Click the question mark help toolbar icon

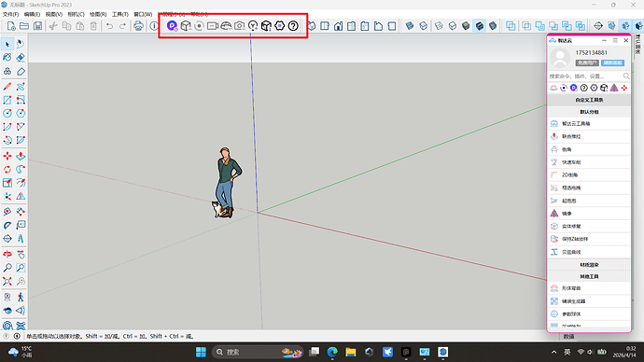point(293,26)
